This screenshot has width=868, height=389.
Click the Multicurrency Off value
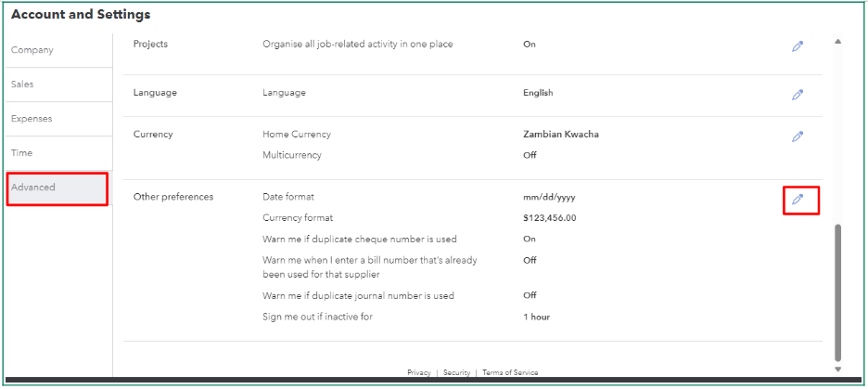[x=530, y=155]
